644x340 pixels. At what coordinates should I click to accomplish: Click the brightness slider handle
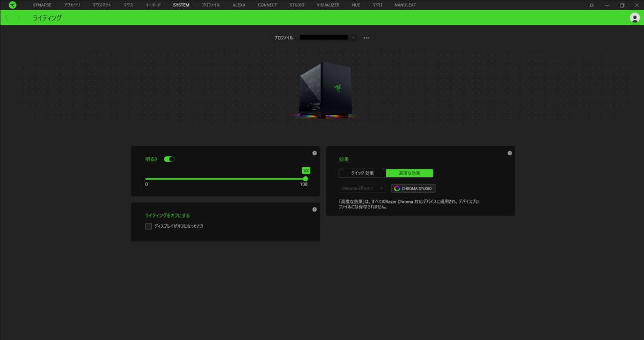[x=305, y=179]
